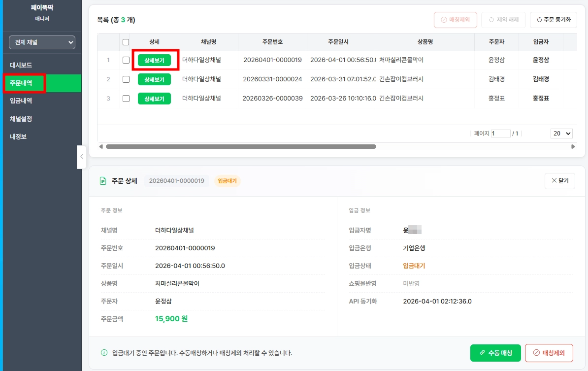
Task: Open 내정보 in the sidebar
Action: (18, 136)
